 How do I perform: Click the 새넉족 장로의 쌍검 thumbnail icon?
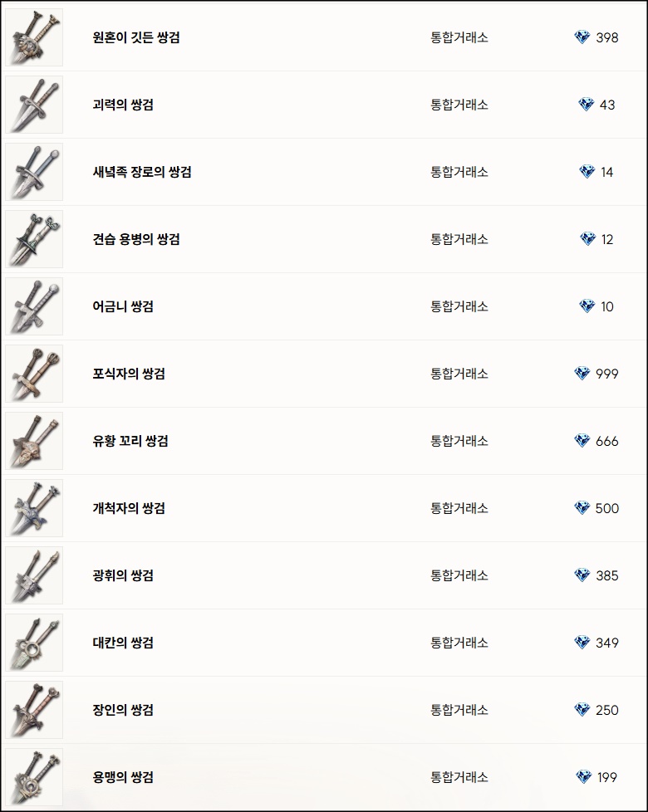pos(34,172)
